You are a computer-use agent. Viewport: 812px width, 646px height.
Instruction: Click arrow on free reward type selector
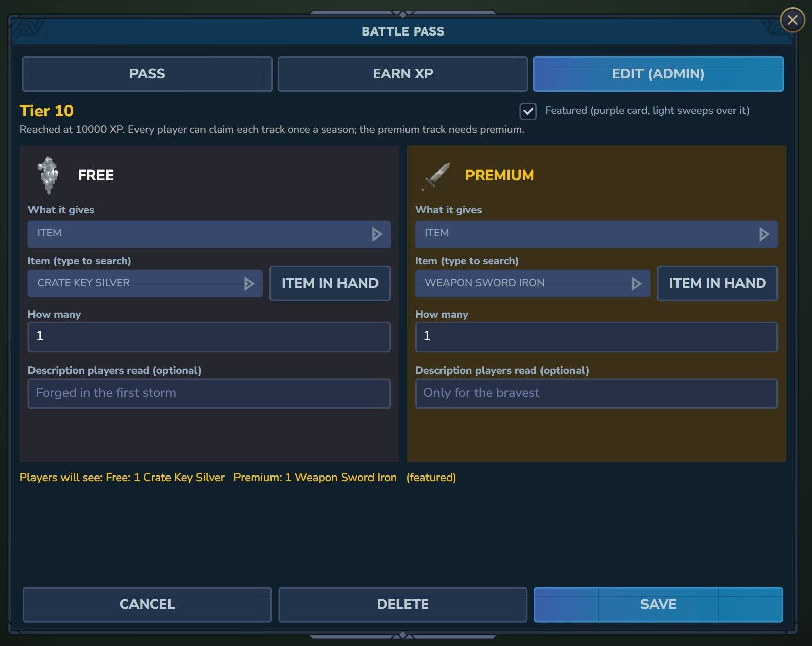pos(376,234)
